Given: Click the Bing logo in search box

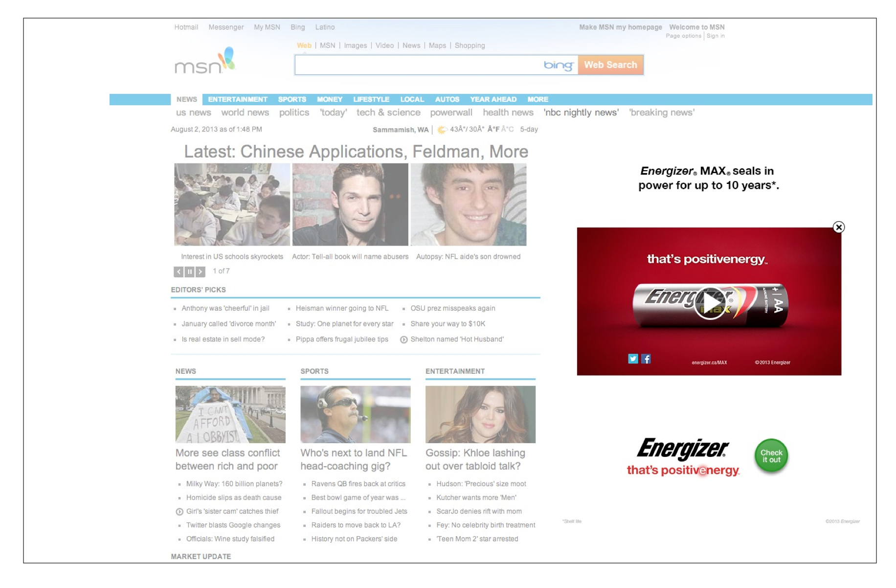Looking at the screenshot, I should coord(558,65).
